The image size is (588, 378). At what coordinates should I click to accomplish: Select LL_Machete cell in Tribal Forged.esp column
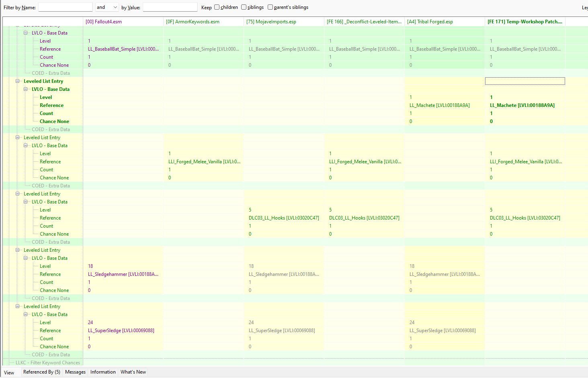pyautogui.click(x=445, y=105)
